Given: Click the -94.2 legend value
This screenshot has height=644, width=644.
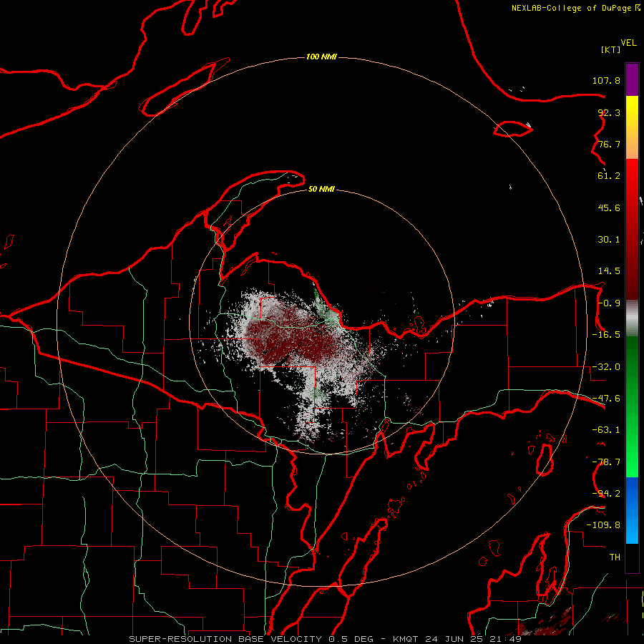Looking at the screenshot, I should point(606,494).
